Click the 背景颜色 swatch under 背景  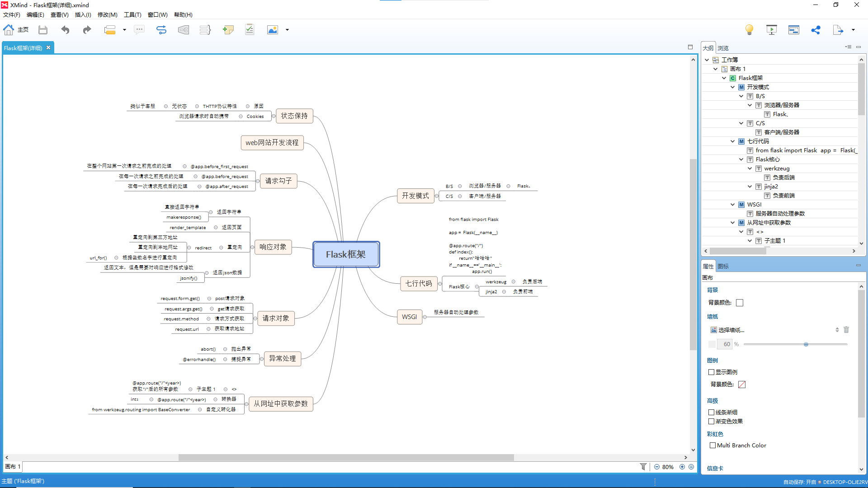740,303
